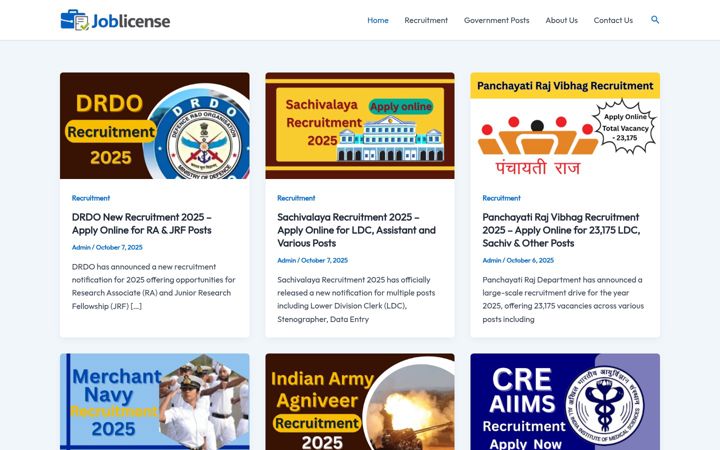
Task: Click Admin author link under DRDO title
Action: 81,247
